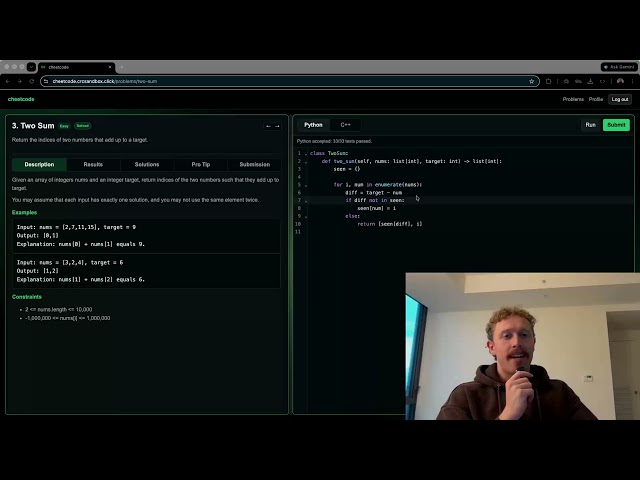Open the Profile link
The height and width of the screenshot is (480, 640).
tap(596, 99)
